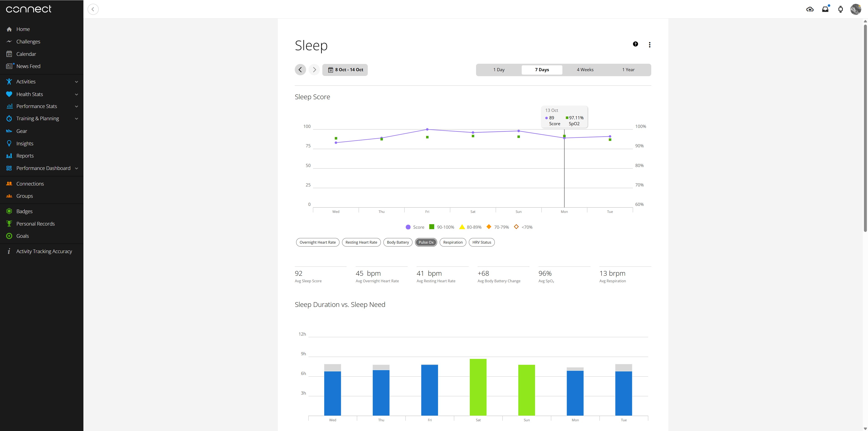Go to previous week arrow
The image size is (868, 431).
coord(300,70)
